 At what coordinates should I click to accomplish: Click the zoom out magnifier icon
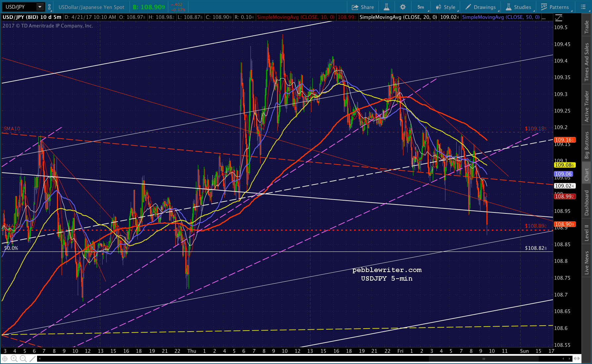click(x=23, y=358)
